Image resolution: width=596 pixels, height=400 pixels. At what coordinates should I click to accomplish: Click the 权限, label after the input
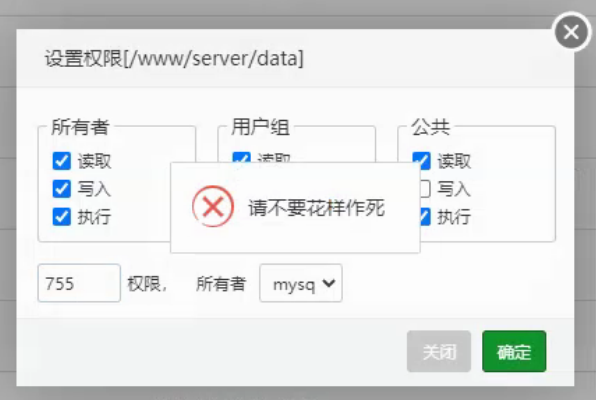(147, 284)
